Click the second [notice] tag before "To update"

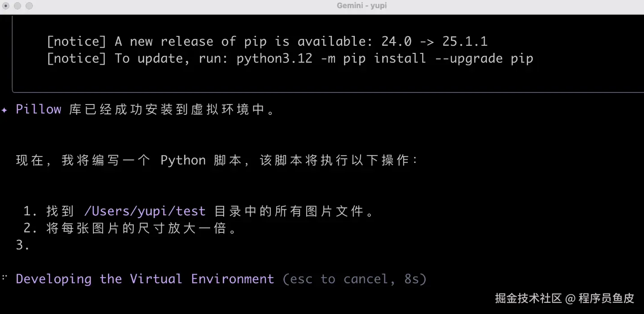76,58
